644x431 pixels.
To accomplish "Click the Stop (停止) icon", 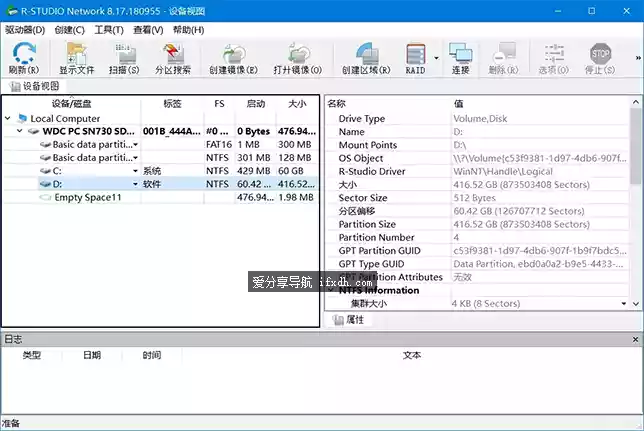I will coord(600,58).
